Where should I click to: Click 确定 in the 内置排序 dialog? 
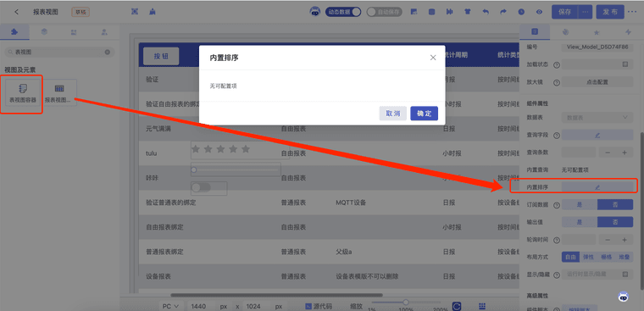[425, 114]
